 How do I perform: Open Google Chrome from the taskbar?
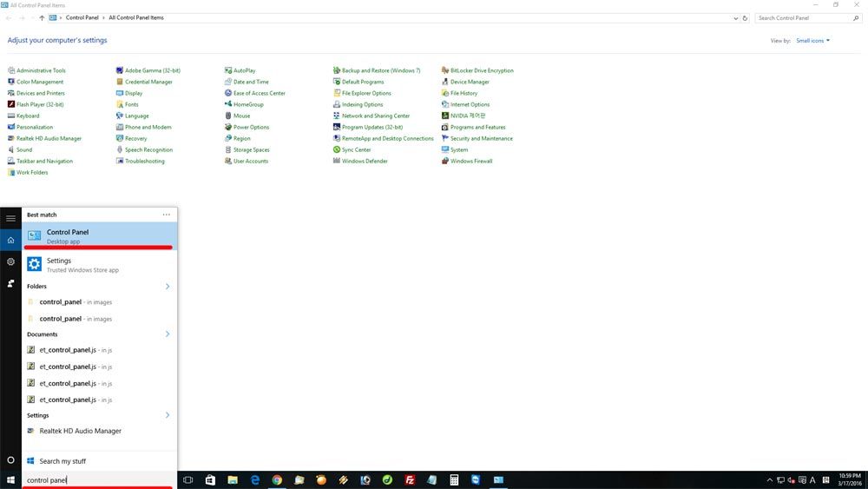(x=277, y=479)
